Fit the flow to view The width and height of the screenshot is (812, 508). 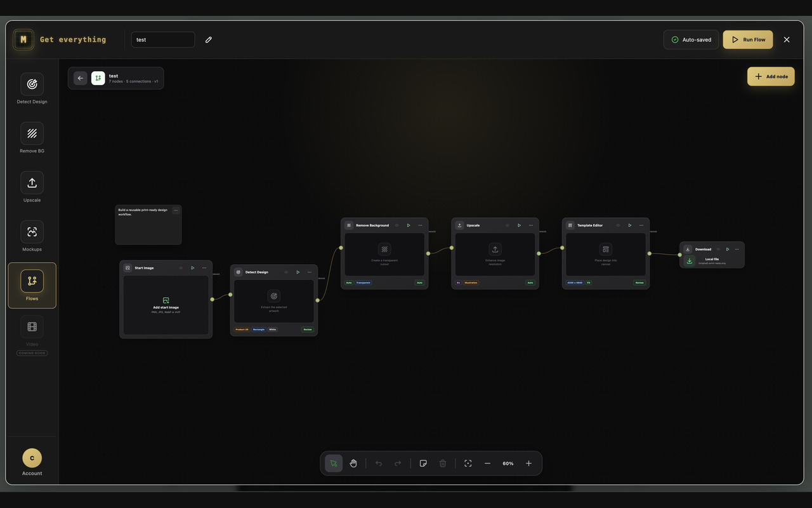click(x=468, y=464)
